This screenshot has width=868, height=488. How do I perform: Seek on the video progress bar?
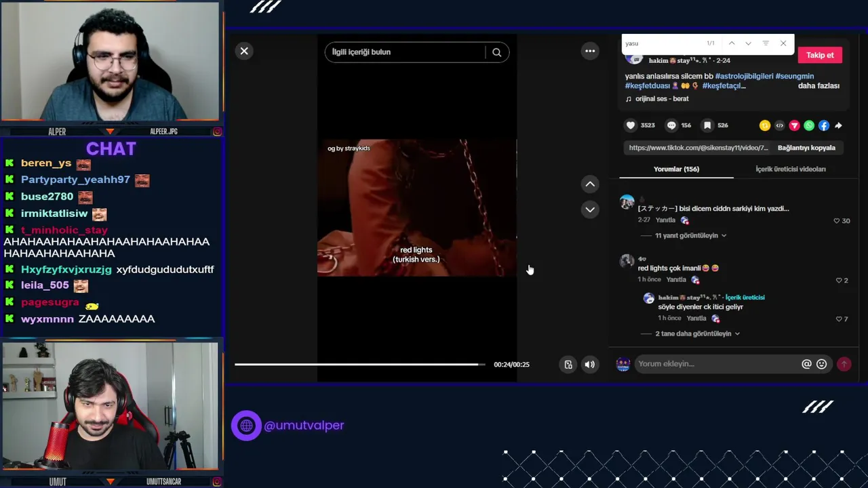pyautogui.click(x=360, y=365)
